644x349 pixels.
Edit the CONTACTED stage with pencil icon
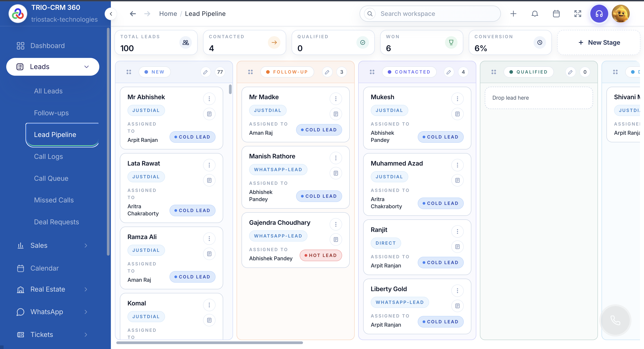[x=449, y=72]
